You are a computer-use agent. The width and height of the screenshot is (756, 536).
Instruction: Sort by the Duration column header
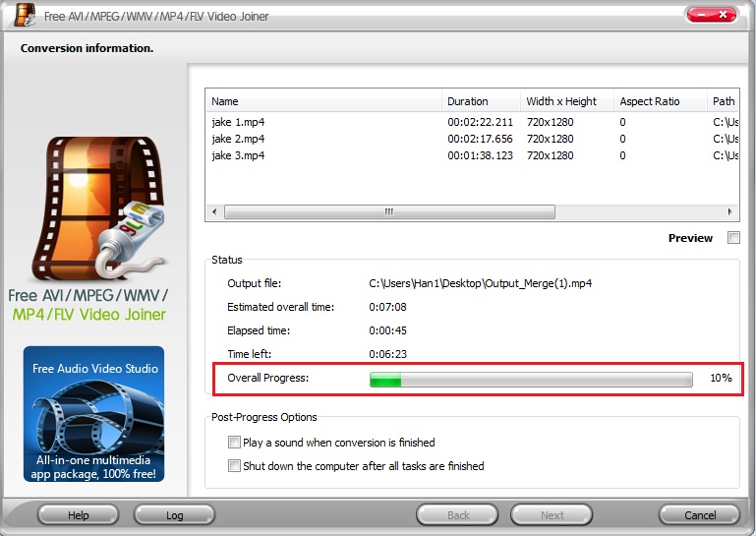click(481, 101)
